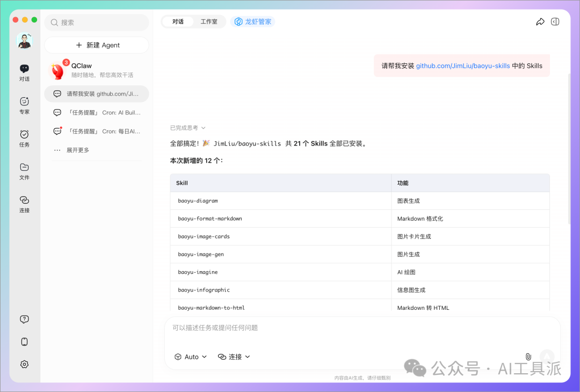Click the 龙虾管家 shield icon

click(x=238, y=22)
